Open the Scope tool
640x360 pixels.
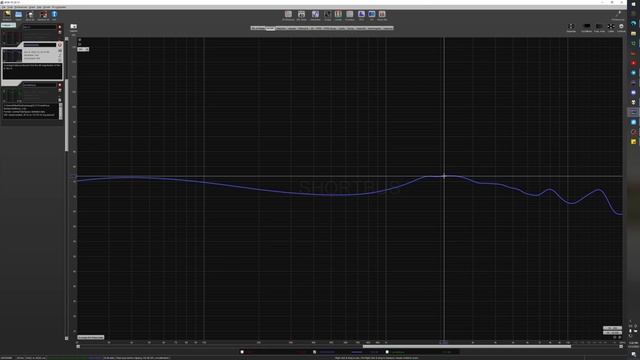pos(327,16)
